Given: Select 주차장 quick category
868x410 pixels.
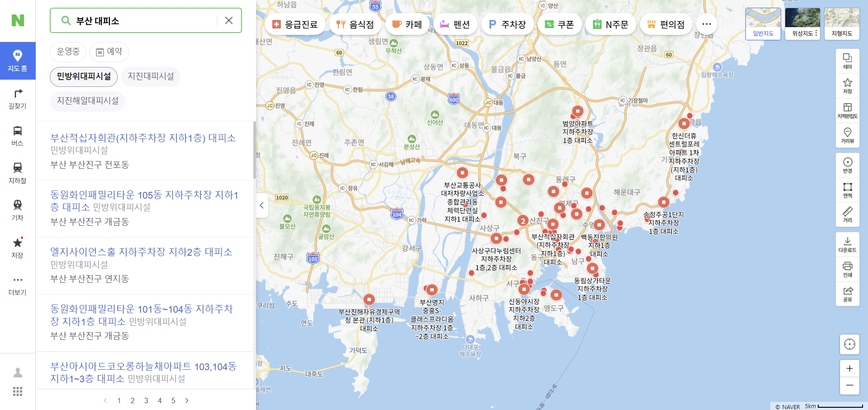Looking at the screenshot, I should click(x=507, y=24).
